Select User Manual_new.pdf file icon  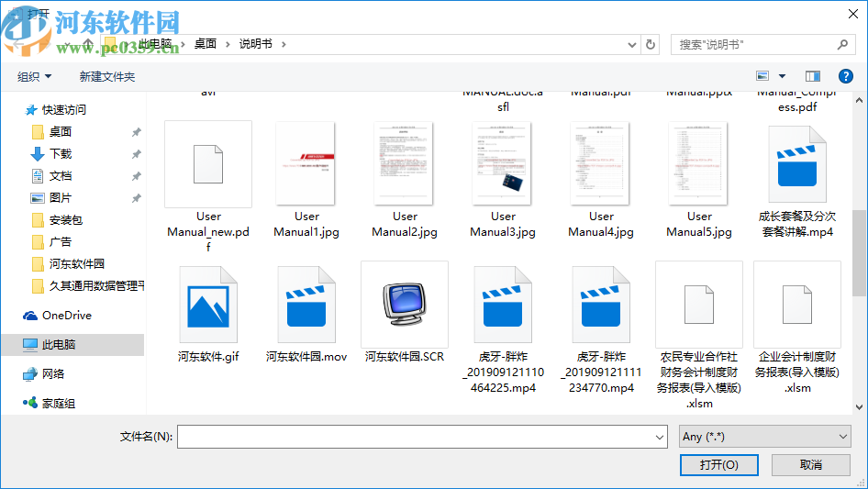pos(208,164)
